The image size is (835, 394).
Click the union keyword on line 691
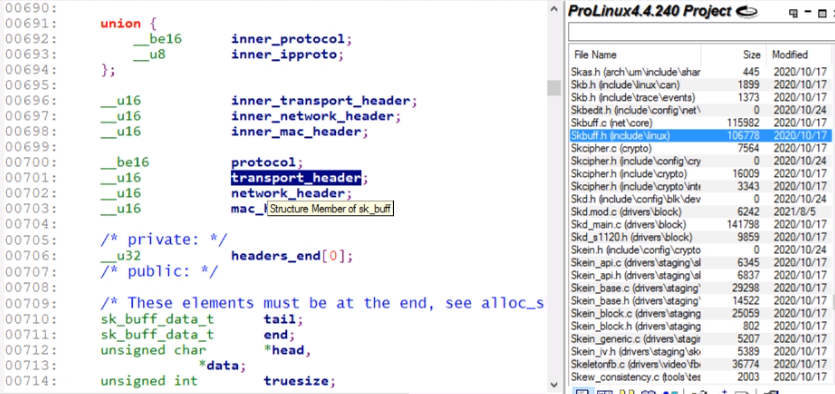point(120,23)
